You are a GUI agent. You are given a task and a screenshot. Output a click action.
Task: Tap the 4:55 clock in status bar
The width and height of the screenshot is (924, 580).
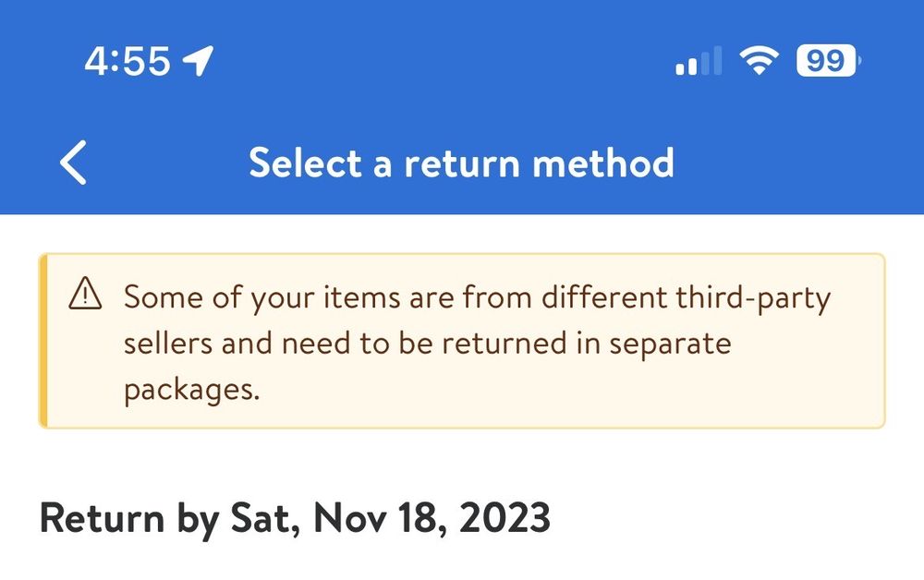coord(128,62)
